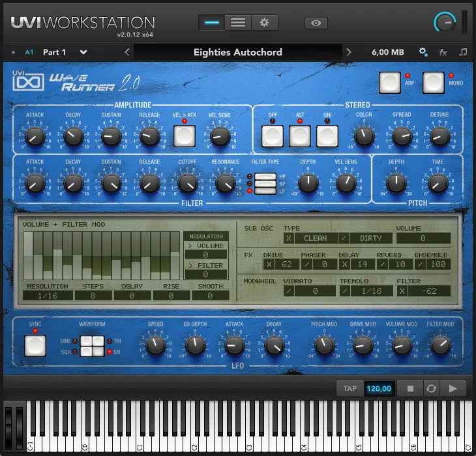The image size is (476, 456).
Task: Open the FX panel icon
Action: click(443, 52)
